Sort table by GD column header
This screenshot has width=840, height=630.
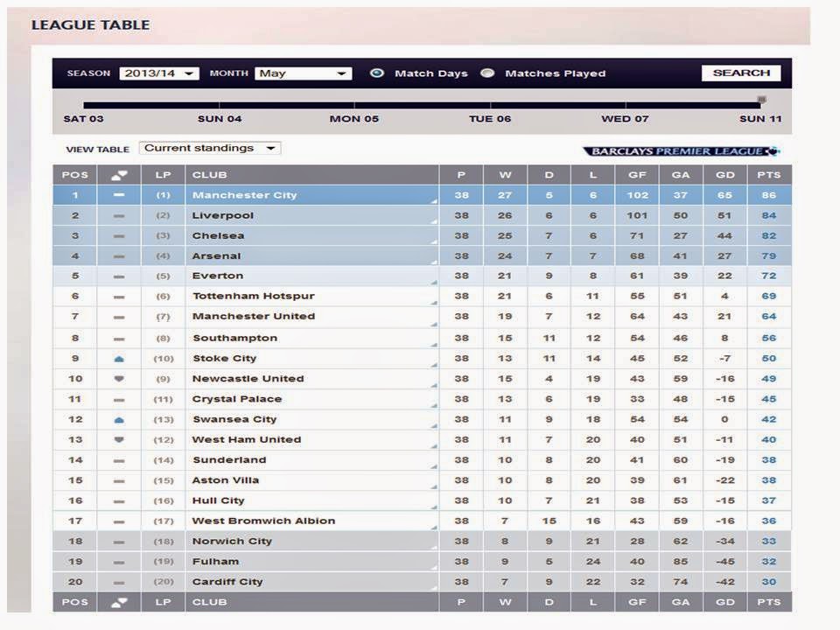(724, 175)
